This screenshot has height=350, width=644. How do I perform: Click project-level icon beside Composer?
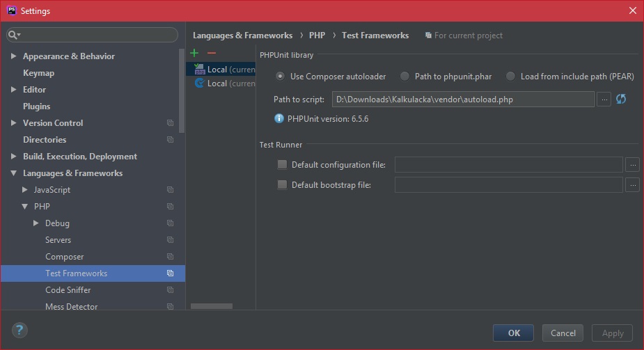(x=170, y=257)
